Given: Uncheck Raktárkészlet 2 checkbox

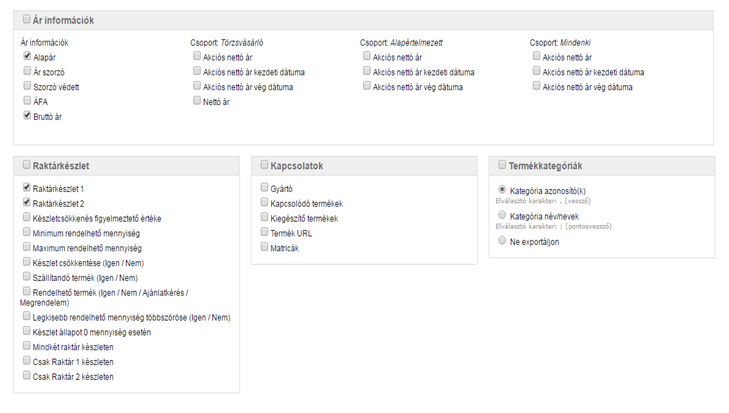Looking at the screenshot, I should [x=27, y=202].
